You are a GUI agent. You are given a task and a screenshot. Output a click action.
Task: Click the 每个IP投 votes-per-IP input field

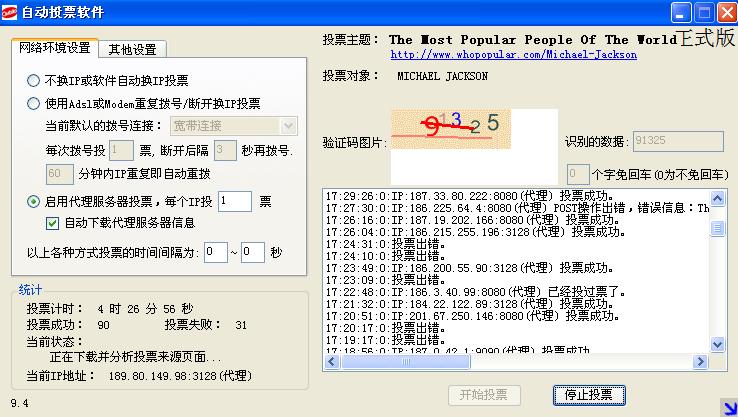coord(234,202)
